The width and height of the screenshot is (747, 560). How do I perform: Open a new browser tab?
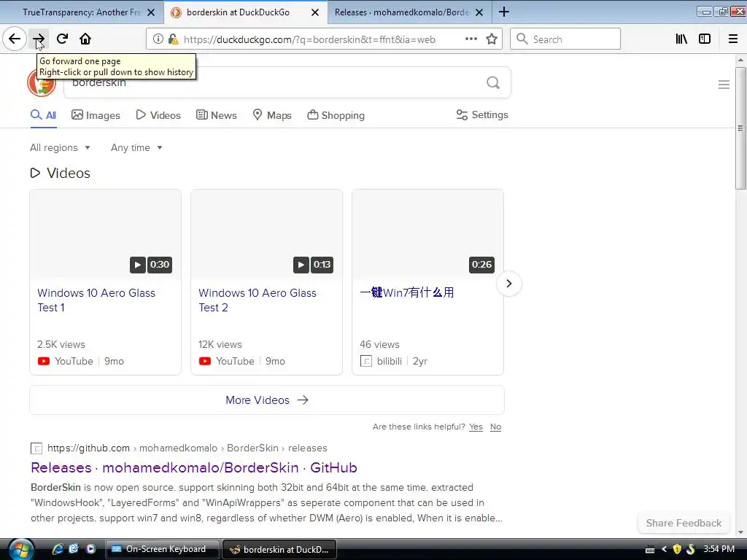(504, 12)
